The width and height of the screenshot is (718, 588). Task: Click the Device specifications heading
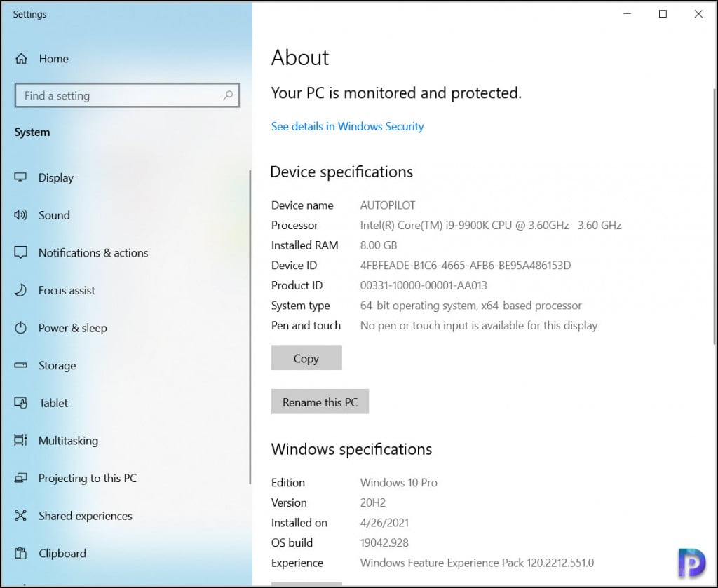[x=341, y=172]
